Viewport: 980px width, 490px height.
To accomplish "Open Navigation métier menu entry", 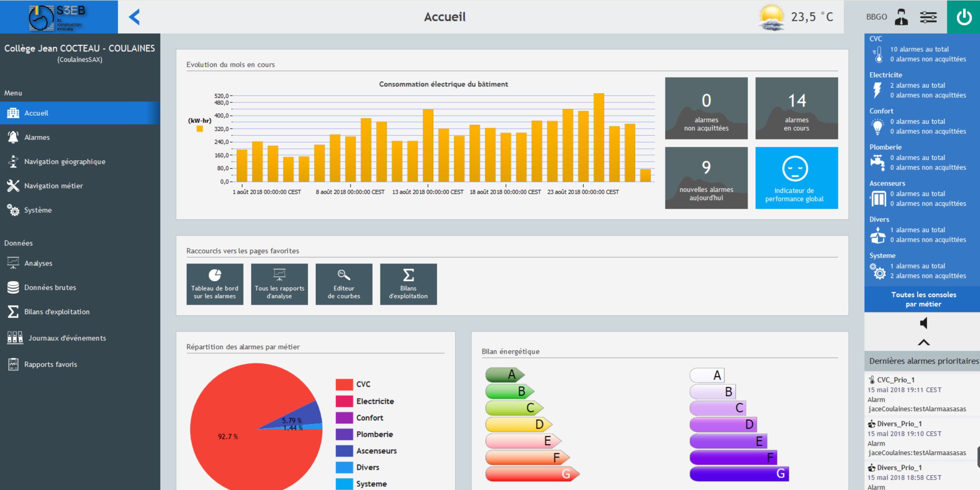I will [x=80, y=186].
